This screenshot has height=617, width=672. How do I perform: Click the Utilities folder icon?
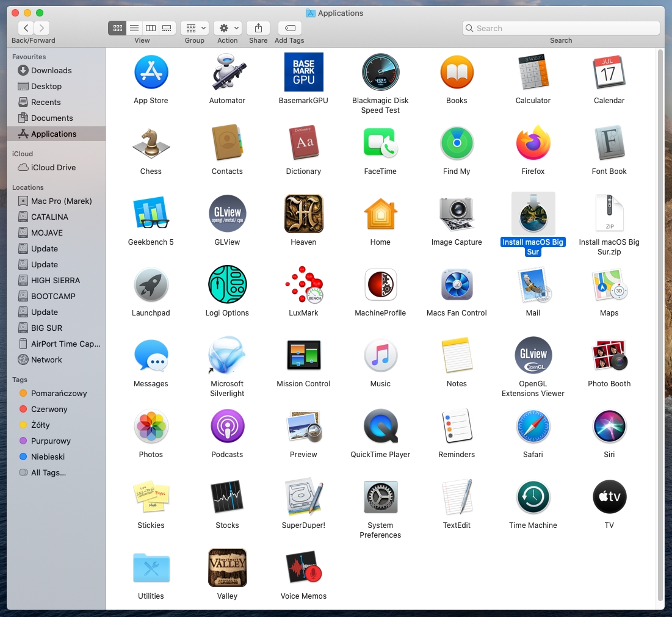tap(151, 568)
